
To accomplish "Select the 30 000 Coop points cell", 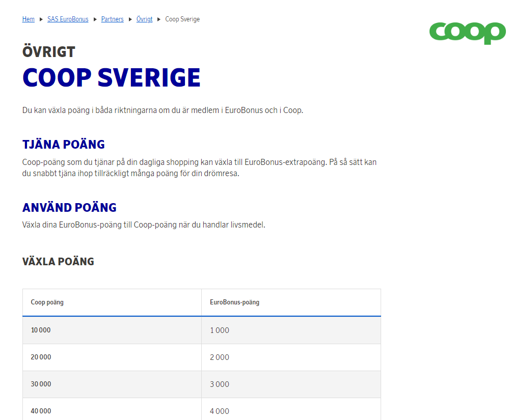I will (41, 384).
